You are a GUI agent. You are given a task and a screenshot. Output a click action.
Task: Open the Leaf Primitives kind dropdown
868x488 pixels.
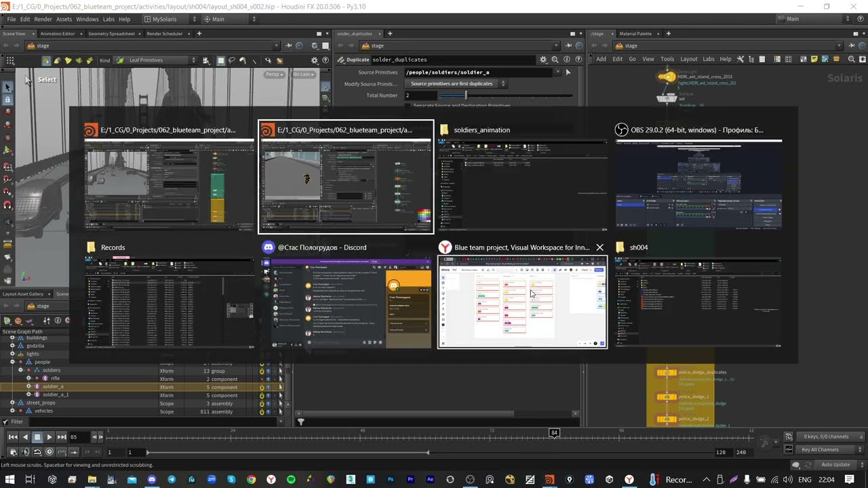click(156, 60)
